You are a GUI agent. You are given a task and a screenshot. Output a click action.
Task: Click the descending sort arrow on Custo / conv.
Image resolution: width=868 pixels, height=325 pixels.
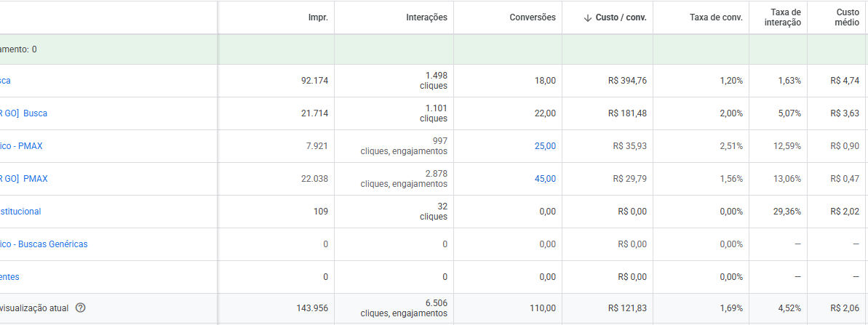click(x=587, y=17)
